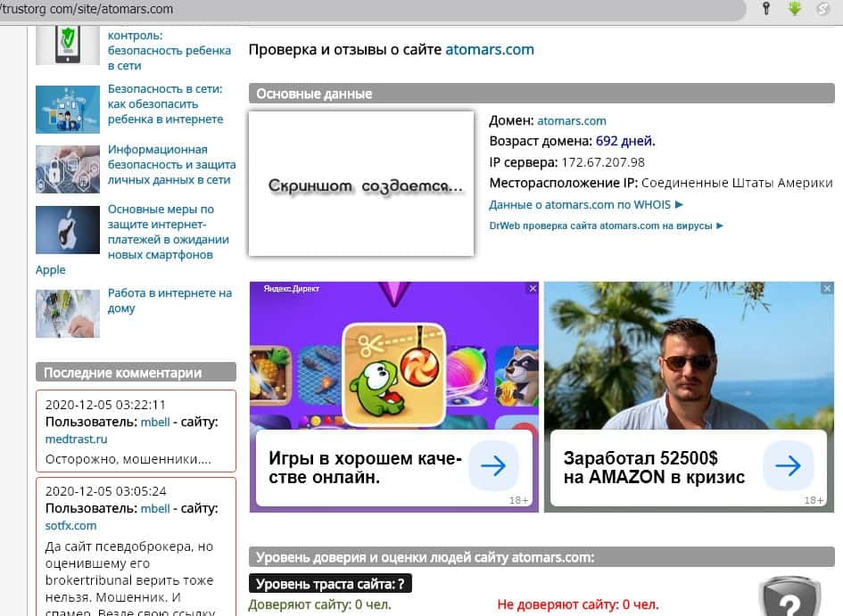This screenshot has height=616, width=843.
Task: Open the Информационная безопасность article link
Action: point(171,164)
